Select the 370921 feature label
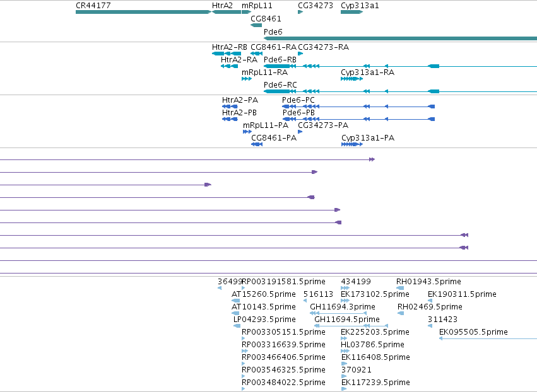Image resolution: width=537 pixels, height=392 pixels. pos(357,370)
